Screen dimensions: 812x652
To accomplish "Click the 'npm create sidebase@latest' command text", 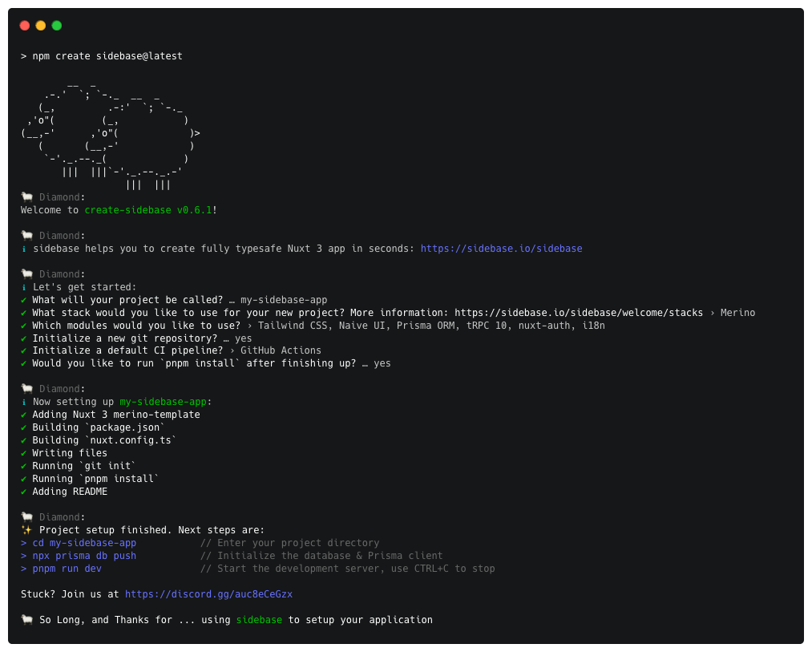I will coord(107,56).
